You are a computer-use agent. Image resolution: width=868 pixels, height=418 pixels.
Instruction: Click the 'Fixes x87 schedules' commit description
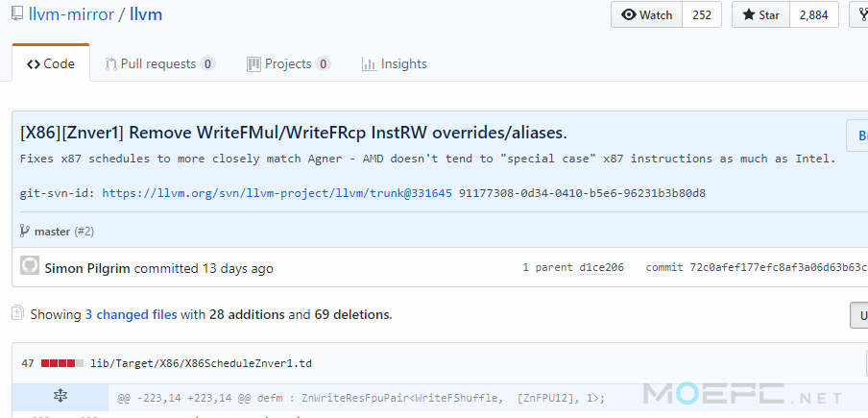428,159
